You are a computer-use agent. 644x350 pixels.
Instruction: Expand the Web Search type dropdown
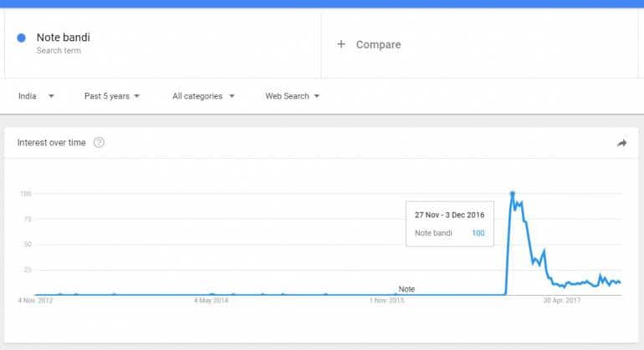click(293, 96)
